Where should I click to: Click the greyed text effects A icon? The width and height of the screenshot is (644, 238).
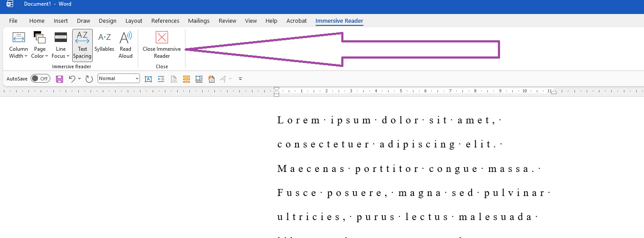click(223, 79)
